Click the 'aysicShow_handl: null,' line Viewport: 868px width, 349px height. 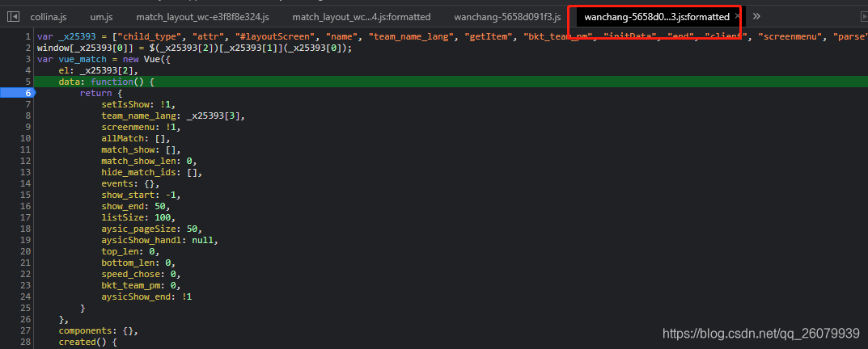(160, 240)
